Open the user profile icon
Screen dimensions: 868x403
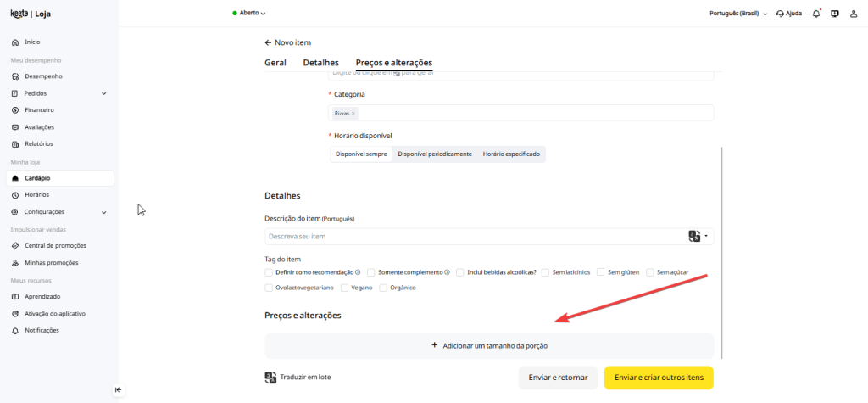pos(854,14)
